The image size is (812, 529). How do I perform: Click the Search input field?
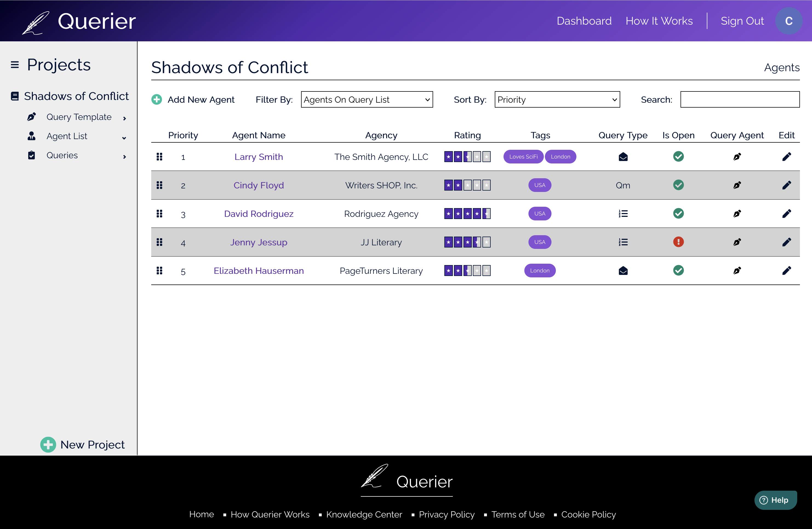(740, 100)
